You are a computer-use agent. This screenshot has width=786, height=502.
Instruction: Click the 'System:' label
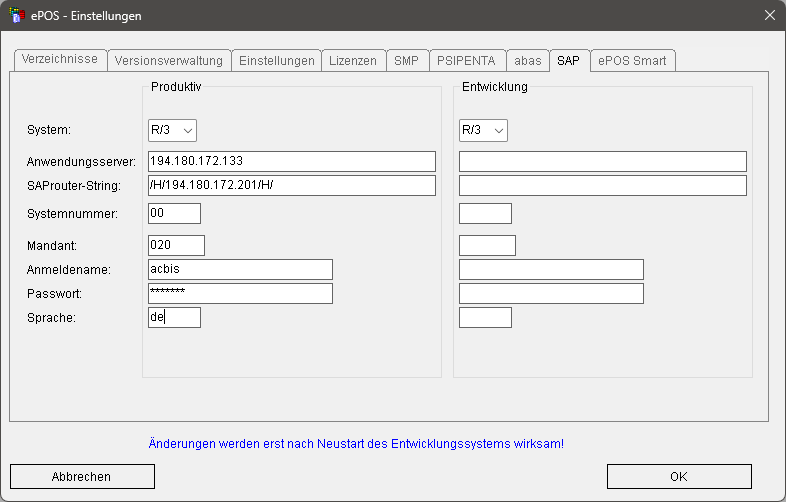pyautogui.click(x=49, y=130)
